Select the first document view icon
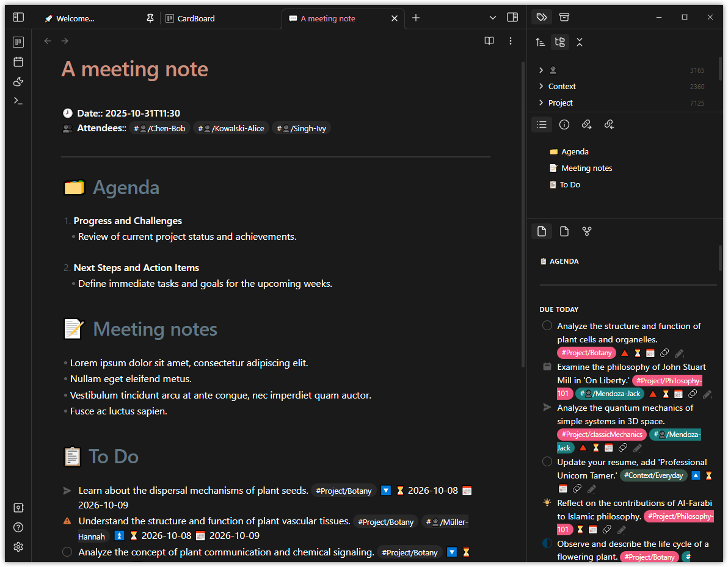Viewport: 728px width, 567px height. click(542, 231)
